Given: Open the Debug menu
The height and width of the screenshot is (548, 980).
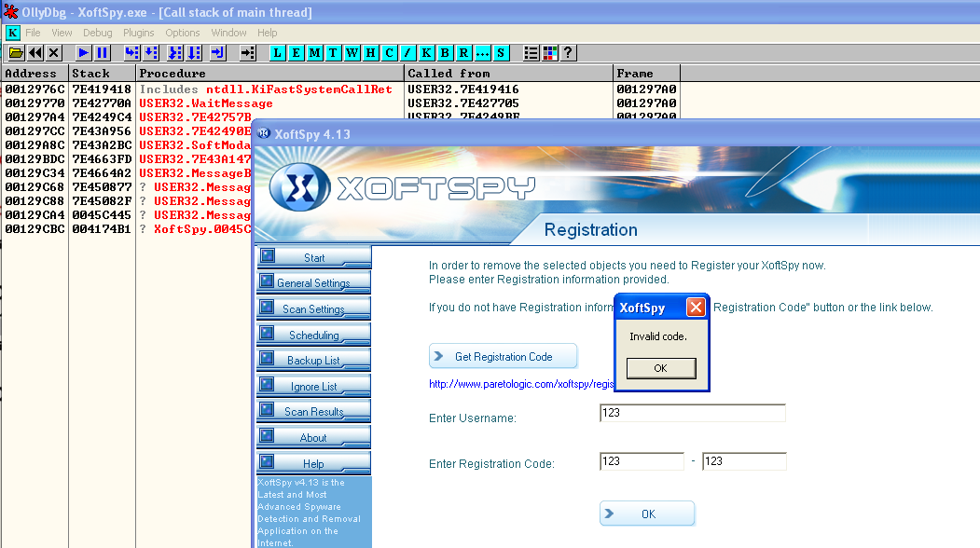Looking at the screenshot, I should click(98, 33).
